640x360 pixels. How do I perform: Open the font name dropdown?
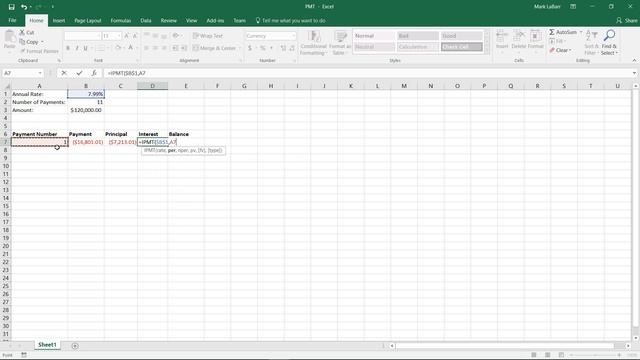(x=99, y=36)
